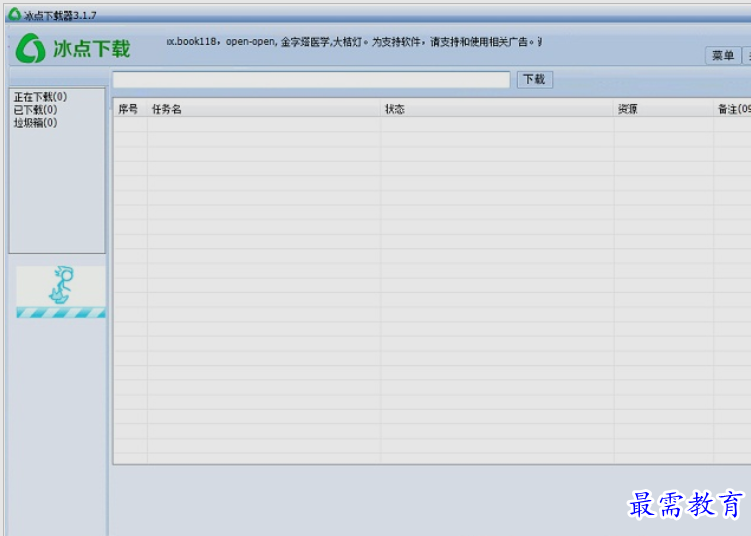
Task: Select 已下载(0) in the sidebar list
Action: click(35, 110)
